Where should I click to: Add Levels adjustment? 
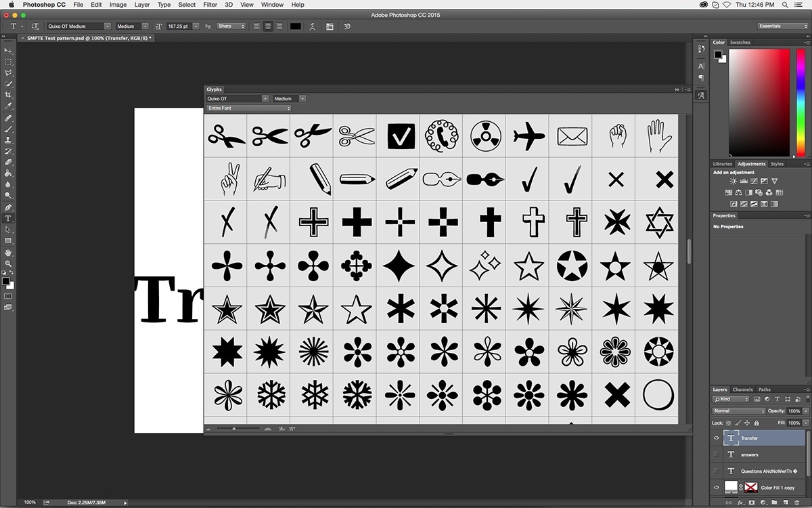point(744,182)
